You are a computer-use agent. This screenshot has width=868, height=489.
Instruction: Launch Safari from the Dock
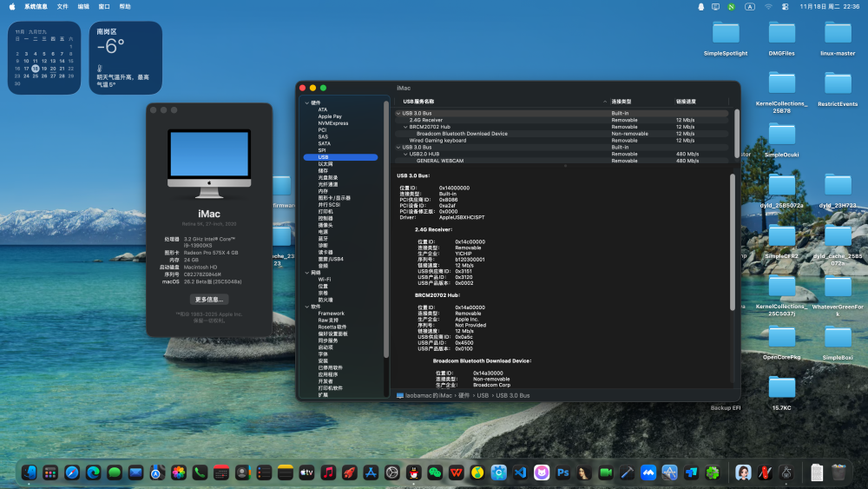point(72,472)
